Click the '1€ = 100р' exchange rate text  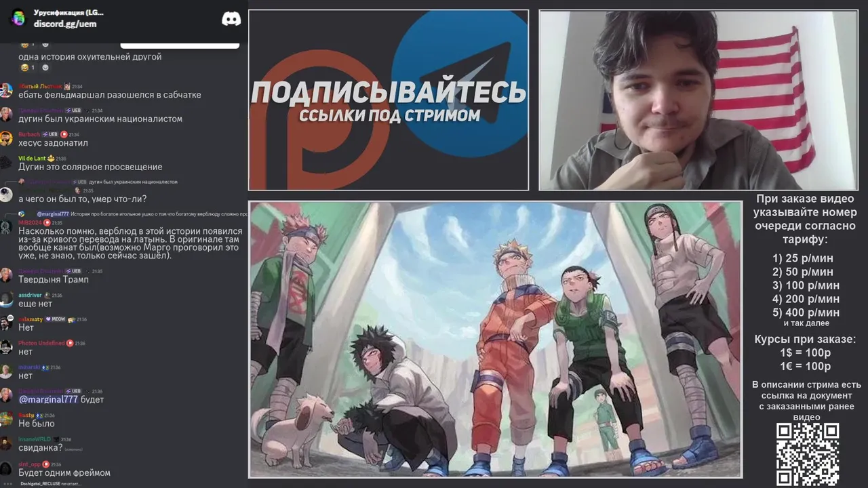pyautogui.click(x=806, y=367)
